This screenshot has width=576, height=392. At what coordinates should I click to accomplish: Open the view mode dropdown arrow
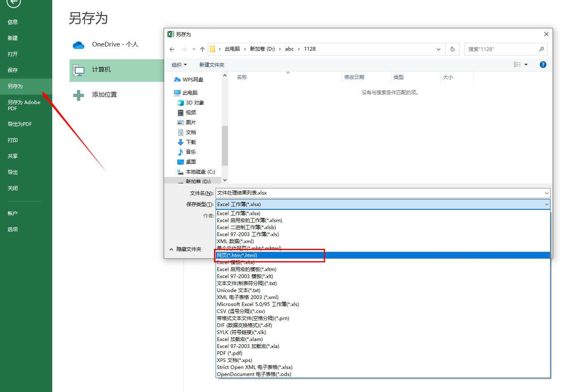click(x=526, y=65)
